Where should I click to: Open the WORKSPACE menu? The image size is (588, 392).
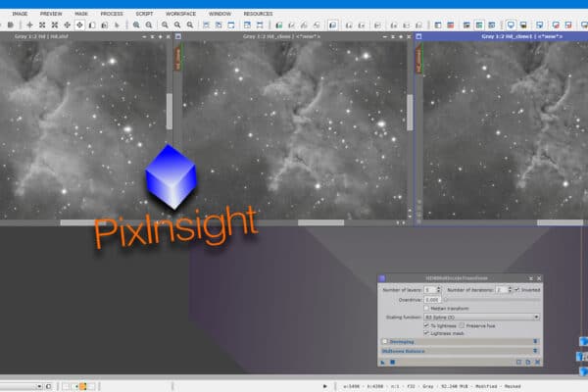point(180,14)
